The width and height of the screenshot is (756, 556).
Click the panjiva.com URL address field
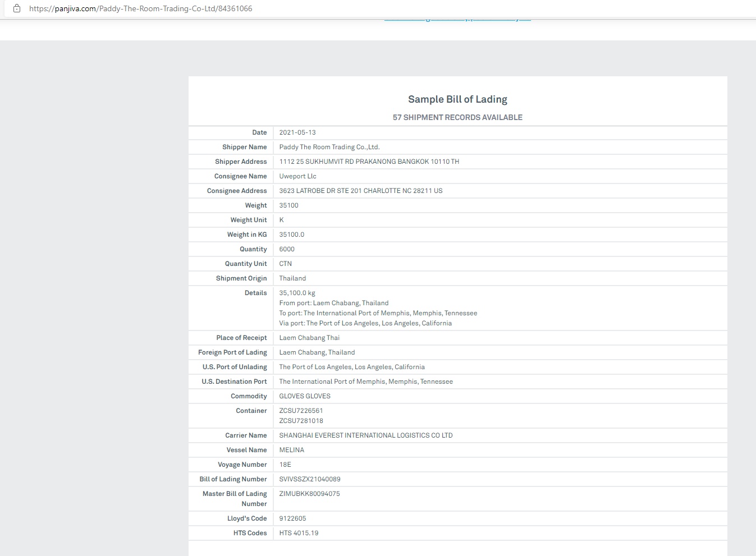coord(140,8)
